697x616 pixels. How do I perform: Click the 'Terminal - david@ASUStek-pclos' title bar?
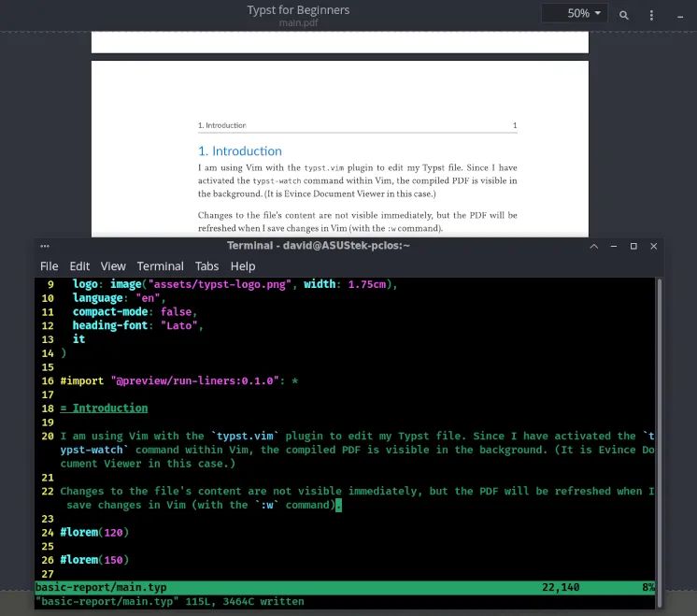click(319, 246)
